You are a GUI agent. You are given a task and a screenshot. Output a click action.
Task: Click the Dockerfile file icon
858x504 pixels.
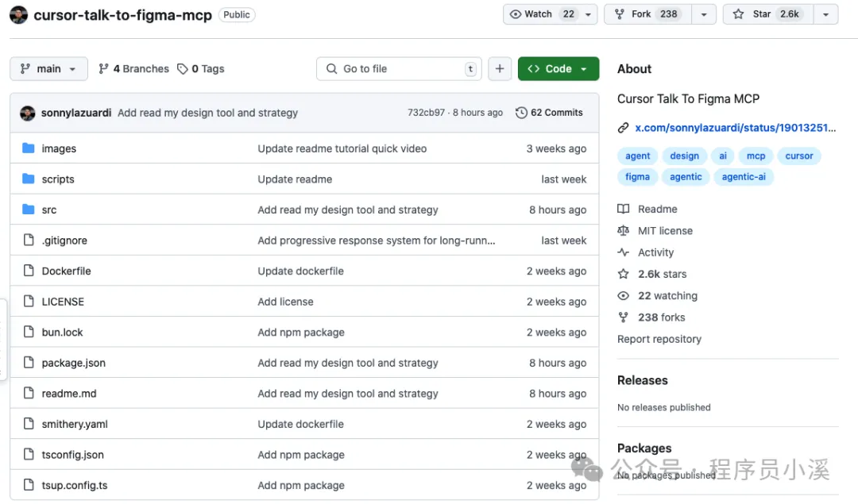point(29,271)
